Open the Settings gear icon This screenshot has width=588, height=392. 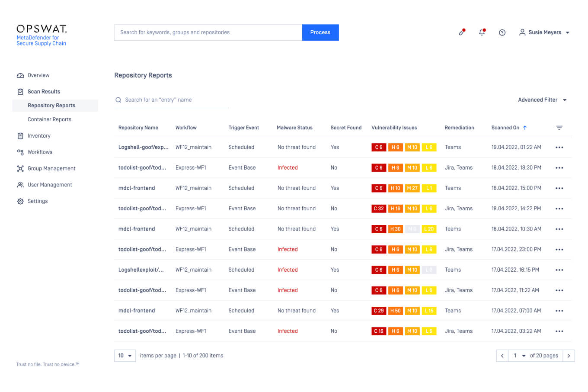pyautogui.click(x=20, y=201)
